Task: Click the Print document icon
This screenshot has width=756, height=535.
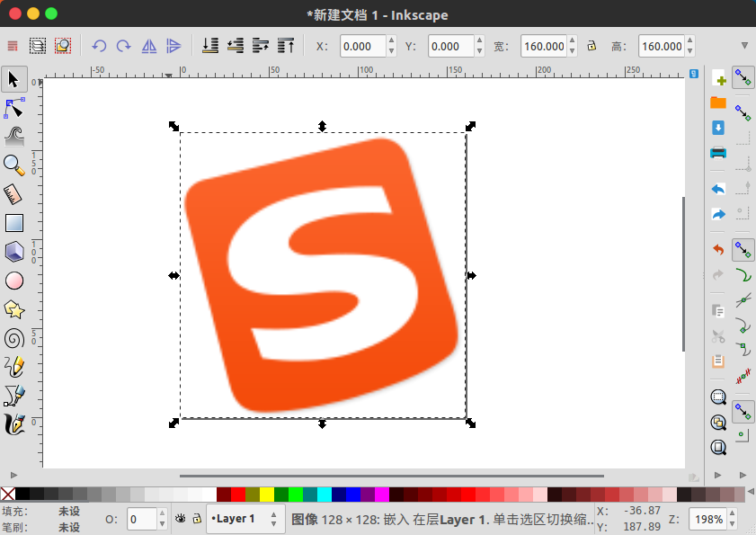Action: (x=718, y=151)
